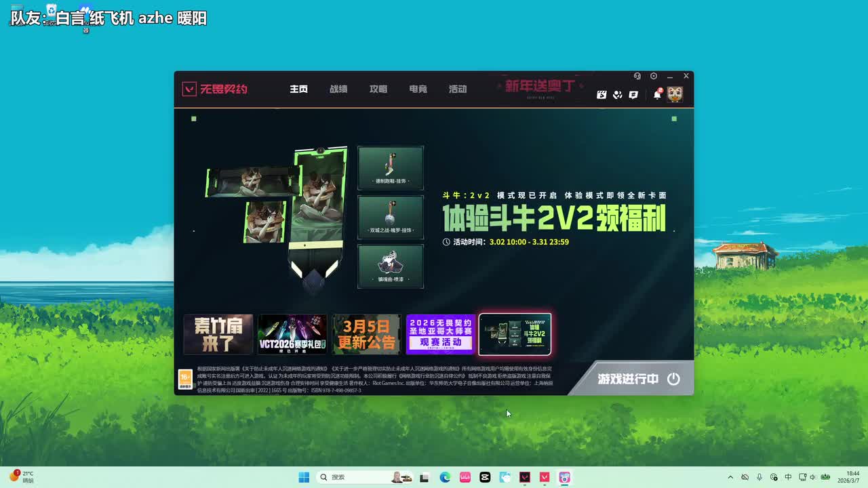Click the 速制跑鞋-挂饰 reward card
868x488 pixels.
click(391, 168)
